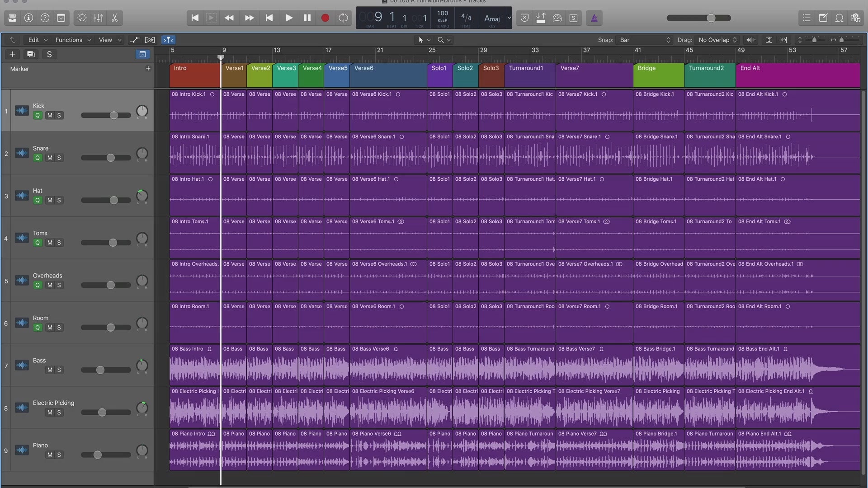
Task: Open the Loop Browser icon
Action: [x=839, y=18]
